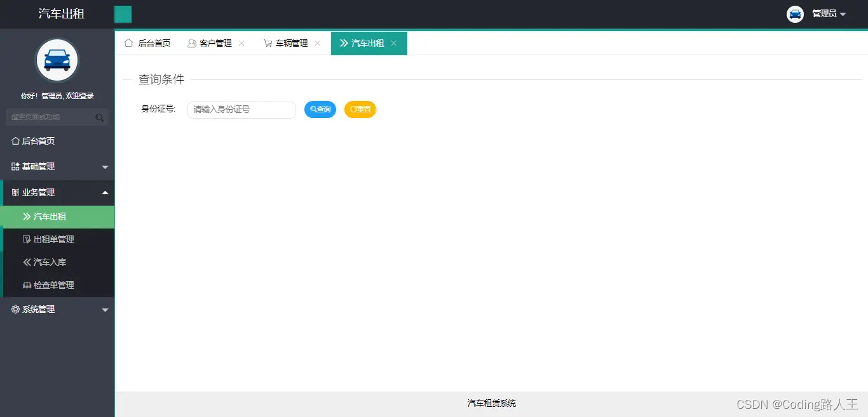This screenshot has height=417, width=868.
Task: Switch to the 后台首页 tab
Action: (x=147, y=43)
